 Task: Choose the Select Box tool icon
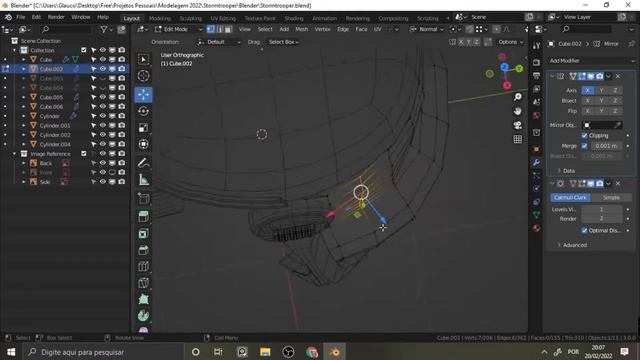coord(143,60)
